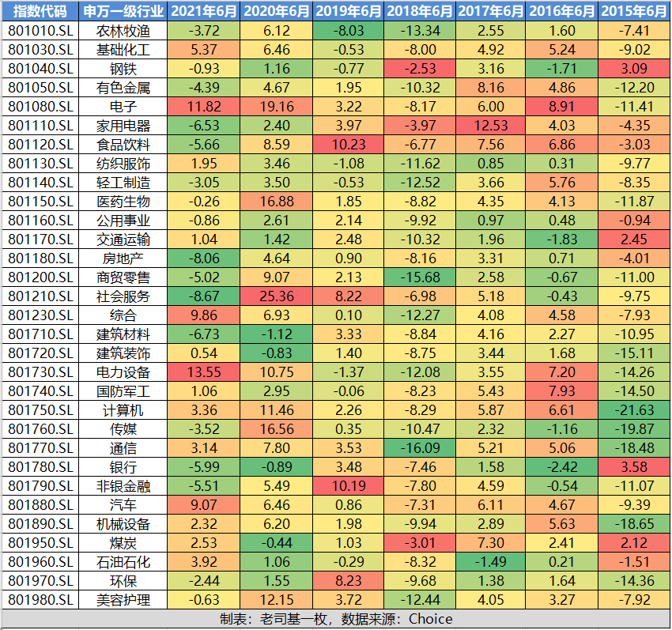
Task: Select the 银行 value 3.58
Action: pos(634,467)
